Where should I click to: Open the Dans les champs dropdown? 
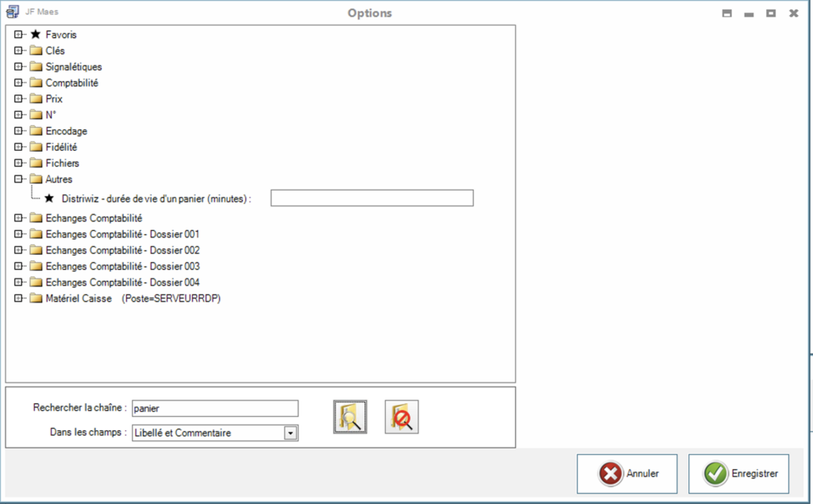click(291, 433)
